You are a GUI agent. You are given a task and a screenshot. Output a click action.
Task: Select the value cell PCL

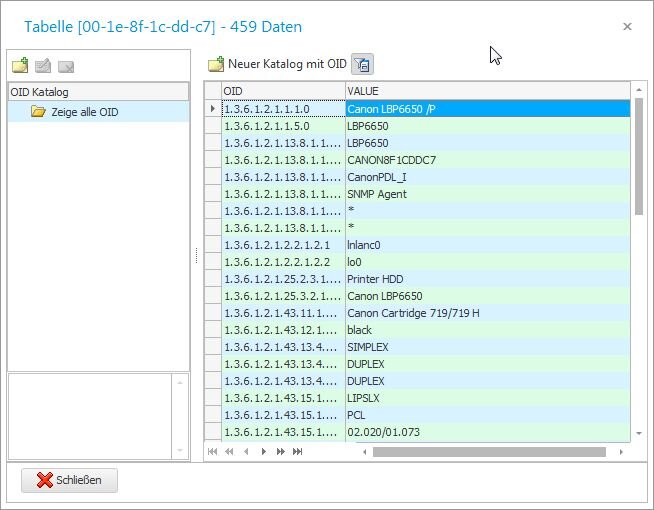pos(488,415)
